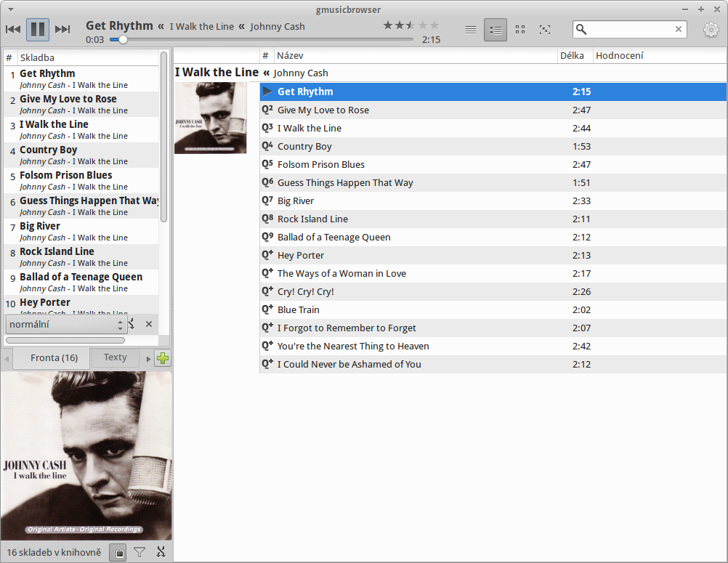Click the Q3 queue icon in the song list
The image size is (728, 563).
(x=267, y=128)
